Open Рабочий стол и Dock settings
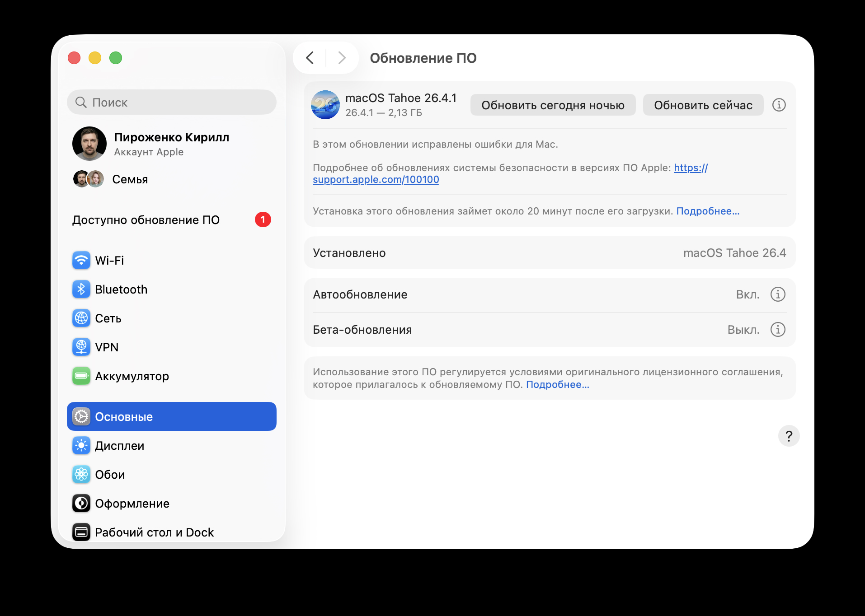This screenshot has height=616, width=865. 154,532
